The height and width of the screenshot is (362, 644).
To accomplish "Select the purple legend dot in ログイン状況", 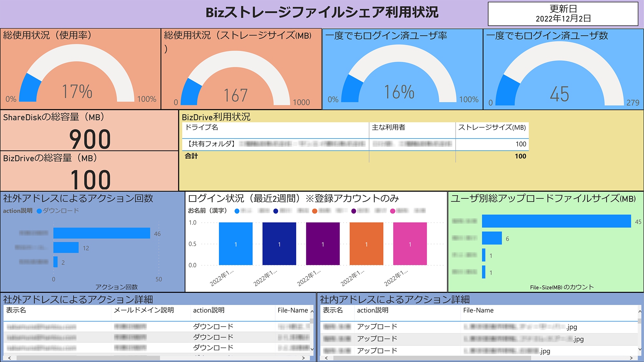I will pos(354,211).
